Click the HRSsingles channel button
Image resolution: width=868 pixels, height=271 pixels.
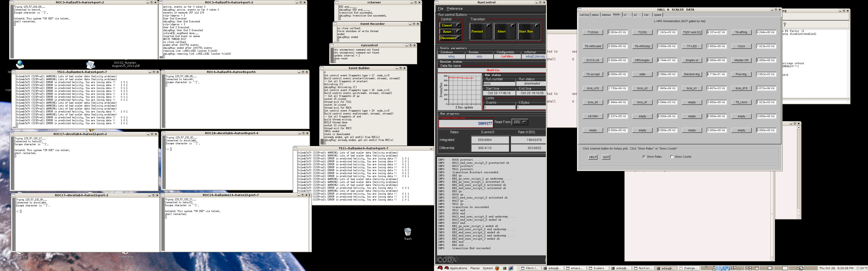click(x=642, y=60)
